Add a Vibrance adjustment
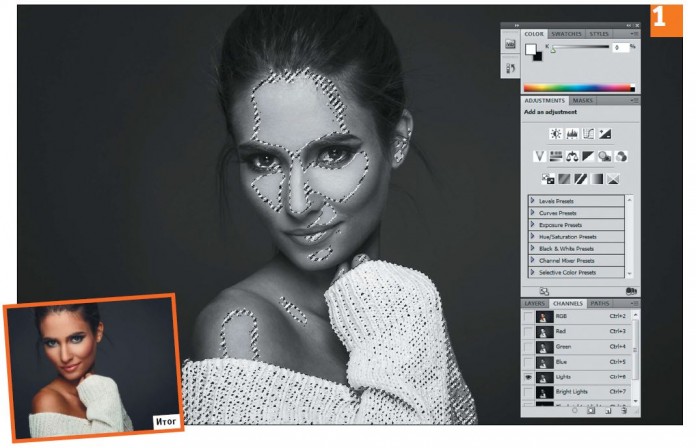 pyautogui.click(x=539, y=156)
